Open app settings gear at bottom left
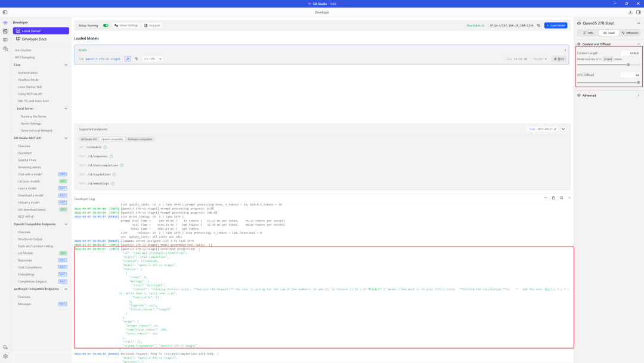Screen dimensions: 644x363 5,356
